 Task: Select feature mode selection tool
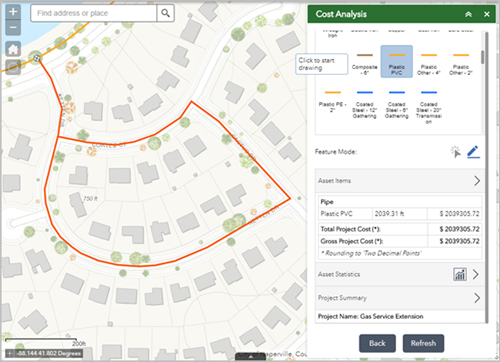click(x=455, y=152)
